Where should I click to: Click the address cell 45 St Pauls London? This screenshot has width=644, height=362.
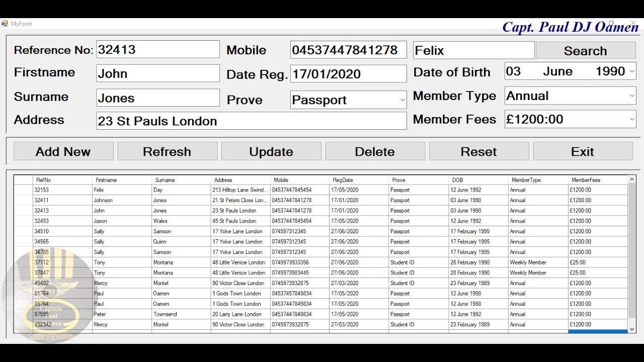click(241, 221)
